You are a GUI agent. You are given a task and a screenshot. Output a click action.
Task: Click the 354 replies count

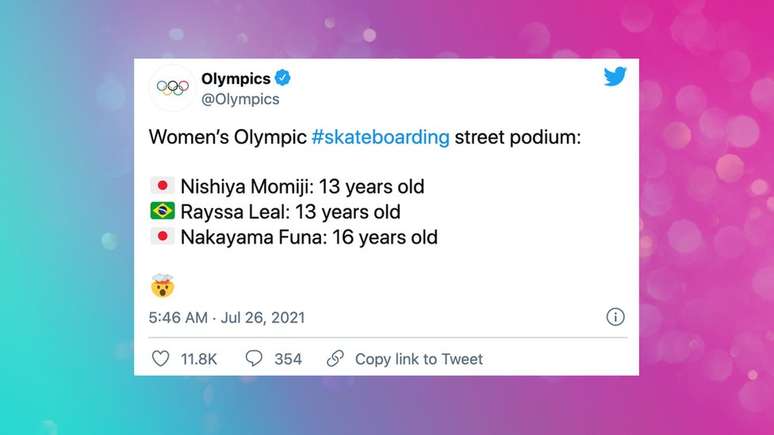[x=288, y=359]
